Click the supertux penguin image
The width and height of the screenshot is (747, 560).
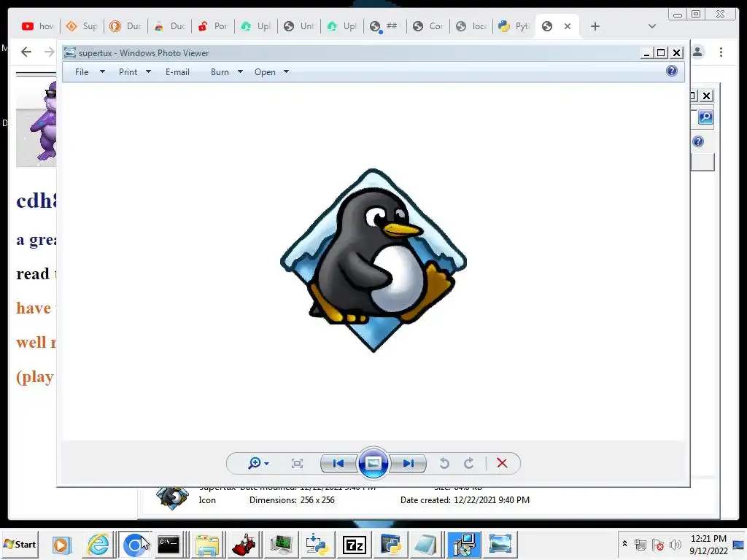point(373,260)
